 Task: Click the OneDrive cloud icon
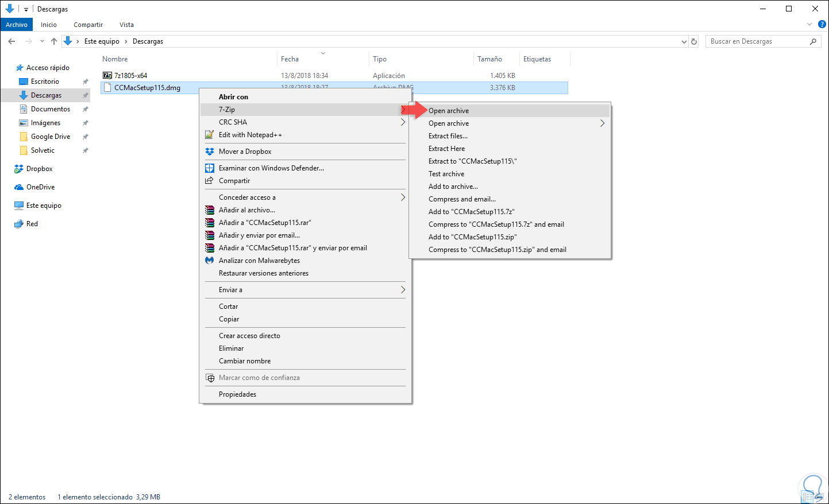pyautogui.click(x=19, y=187)
